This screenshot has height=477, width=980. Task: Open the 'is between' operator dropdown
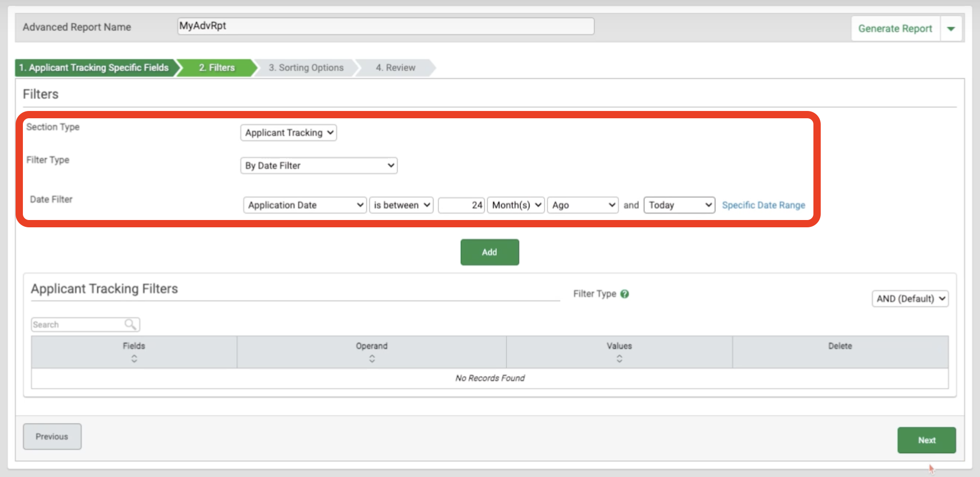coord(401,205)
